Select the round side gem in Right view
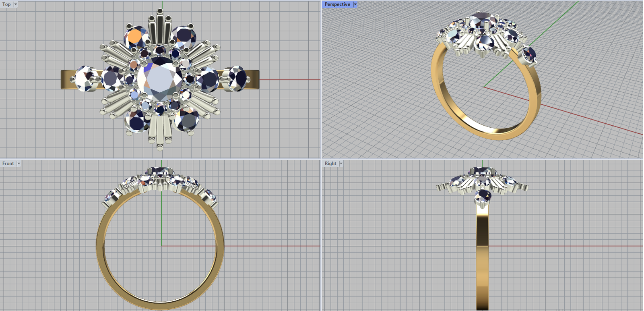The image size is (644, 311). point(483,197)
